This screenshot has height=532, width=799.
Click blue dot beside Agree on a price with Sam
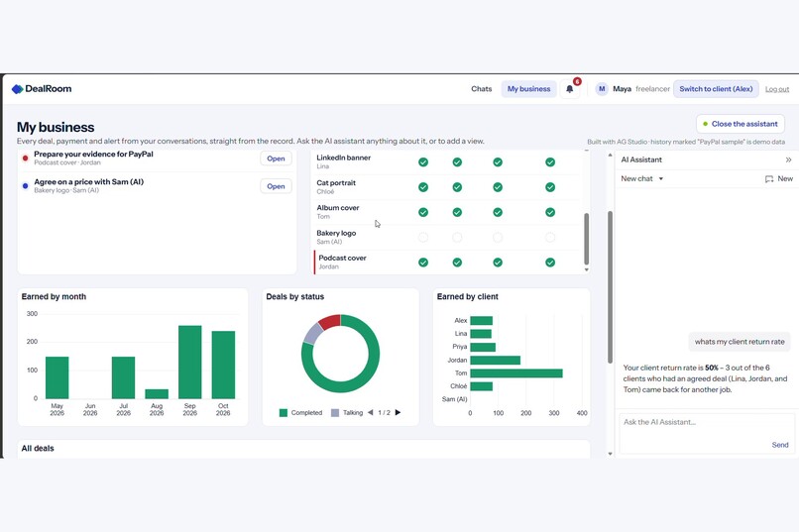pyautogui.click(x=25, y=186)
